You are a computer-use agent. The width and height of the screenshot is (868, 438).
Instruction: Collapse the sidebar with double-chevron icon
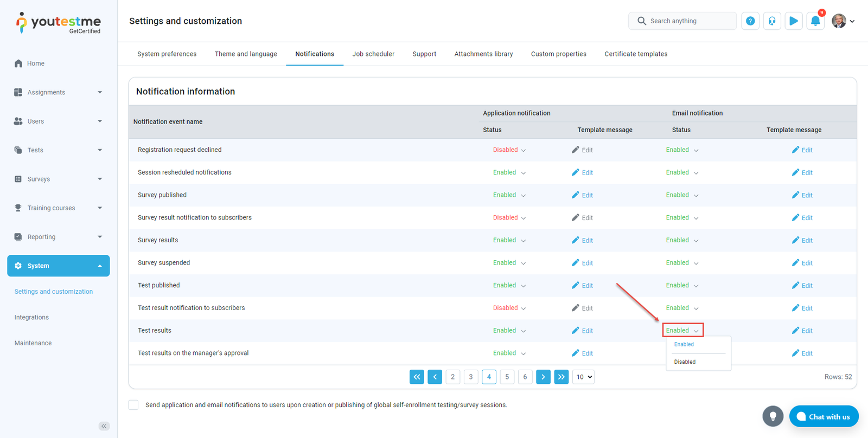coord(104,426)
